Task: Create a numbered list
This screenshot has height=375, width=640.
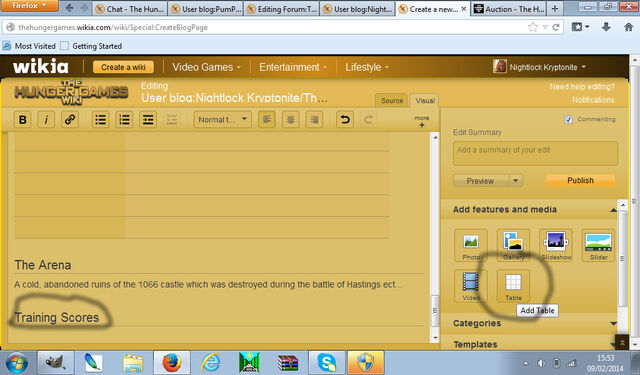Action: pyautogui.click(x=124, y=120)
